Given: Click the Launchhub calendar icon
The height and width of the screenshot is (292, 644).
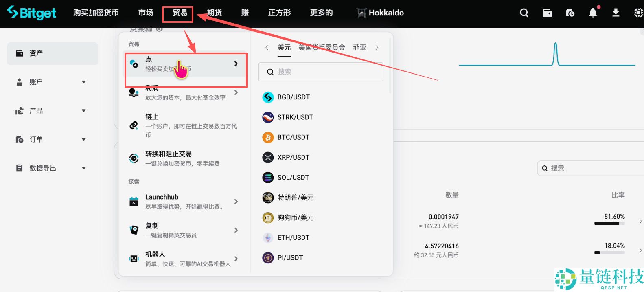Looking at the screenshot, I should pyautogui.click(x=134, y=202).
